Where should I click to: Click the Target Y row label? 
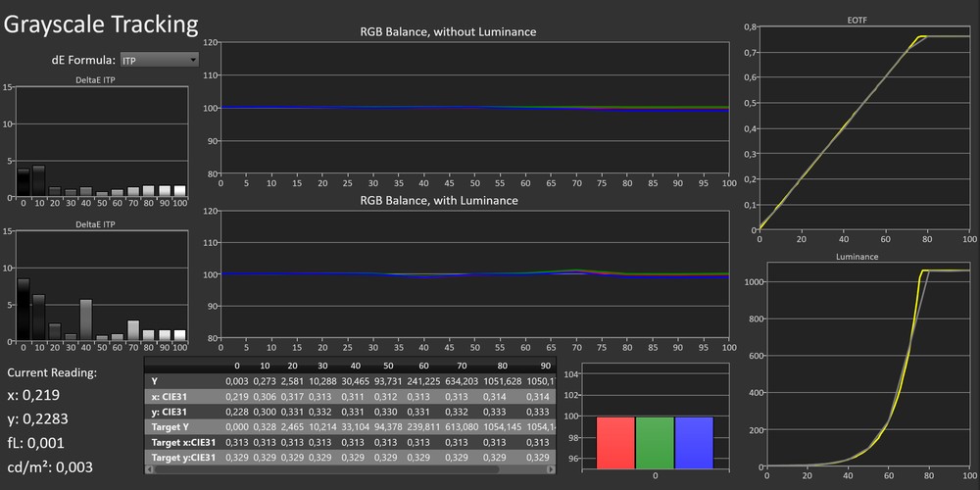click(172, 427)
